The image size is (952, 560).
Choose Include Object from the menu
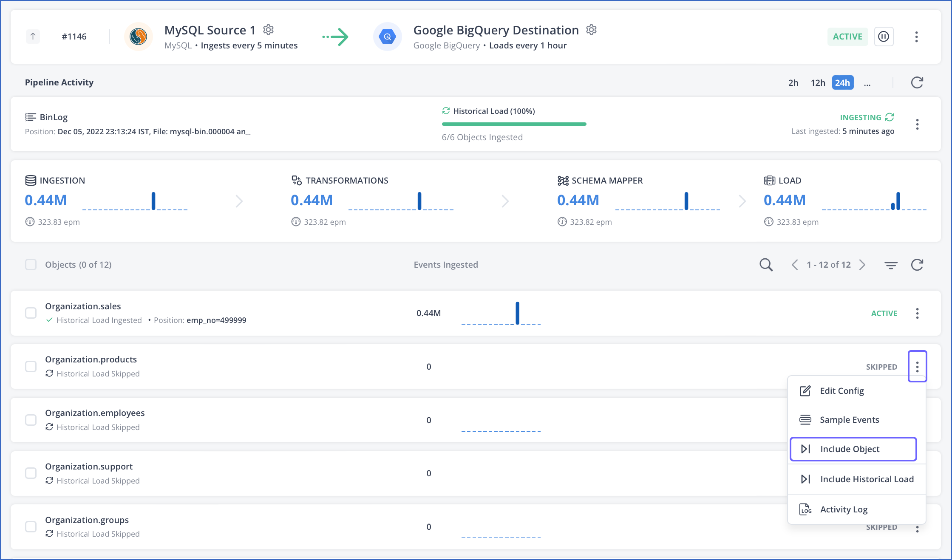pos(853,449)
